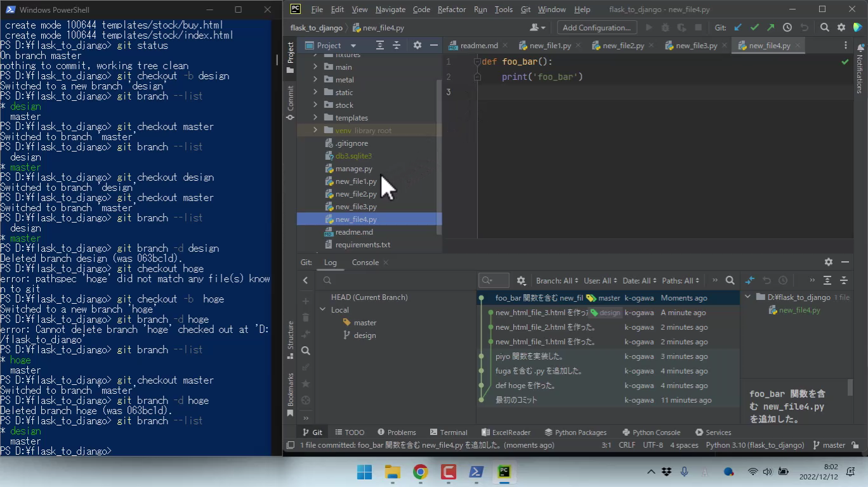Screen dimensions: 868x487
Task: Collapse all in Project panel
Action: click(x=397, y=45)
